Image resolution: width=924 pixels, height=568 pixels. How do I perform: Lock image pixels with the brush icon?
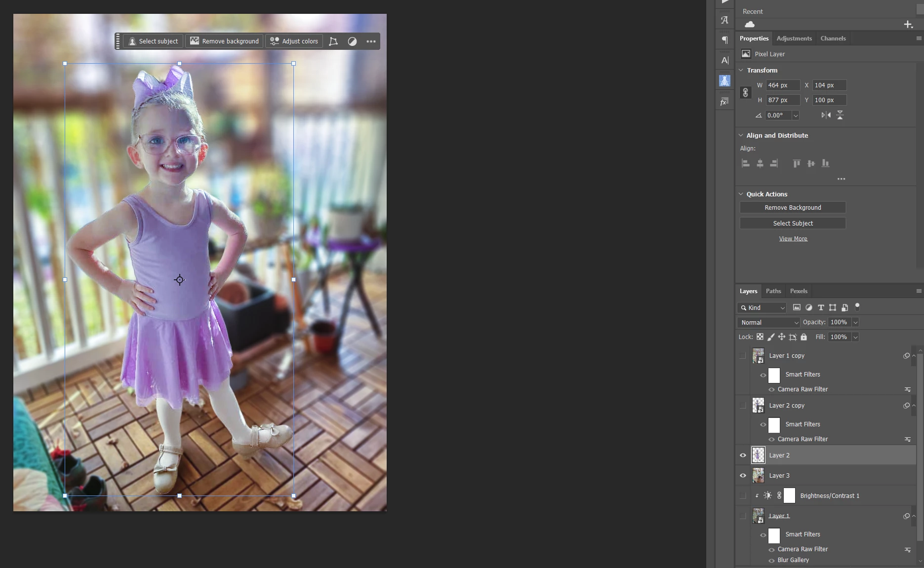(771, 337)
